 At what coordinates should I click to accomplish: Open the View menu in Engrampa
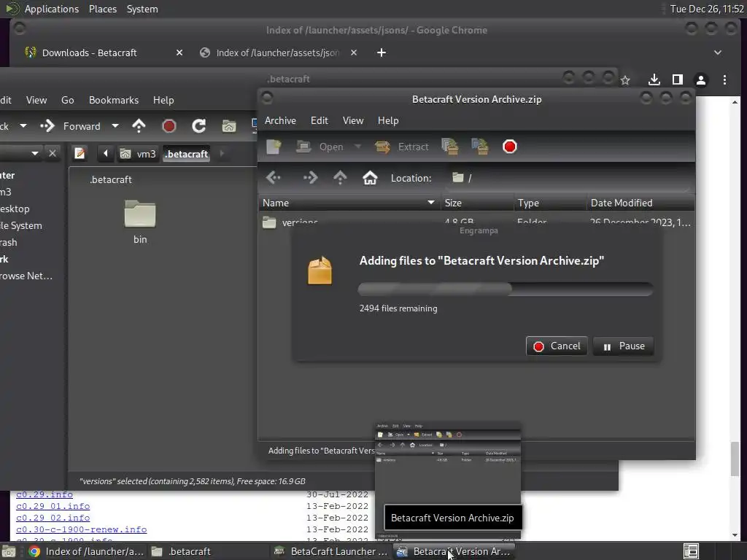pyautogui.click(x=353, y=120)
